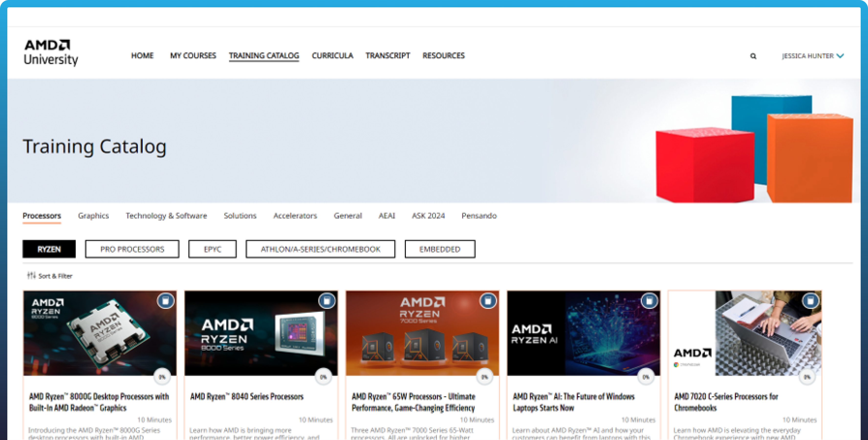Click 0% progress badge on Ryzen AI card
Image resolution: width=868 pixels, height=440 pixels.
click(646, 377)
